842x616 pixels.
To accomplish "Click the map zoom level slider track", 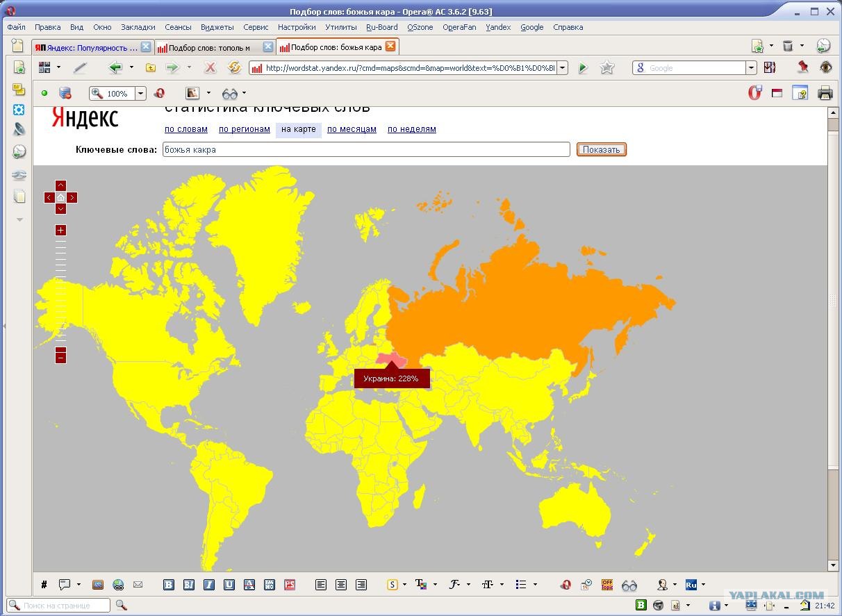I will (61, 292).
